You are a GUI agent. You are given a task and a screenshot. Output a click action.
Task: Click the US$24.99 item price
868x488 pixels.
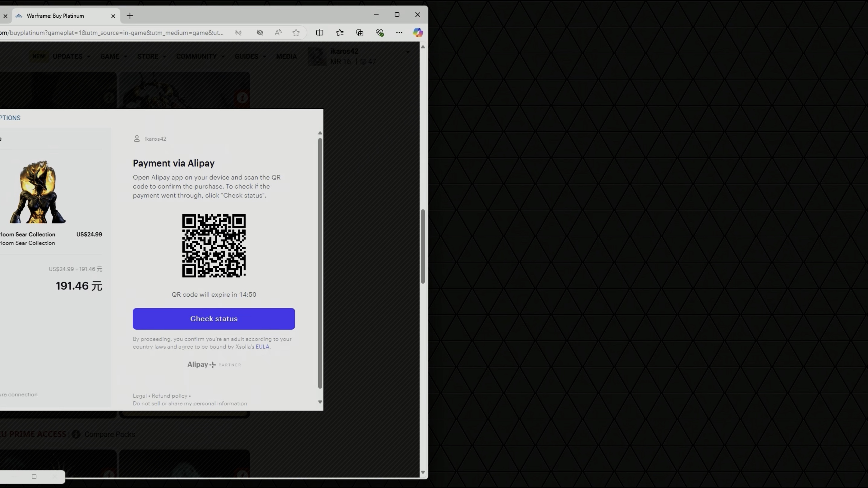point(89,234)
